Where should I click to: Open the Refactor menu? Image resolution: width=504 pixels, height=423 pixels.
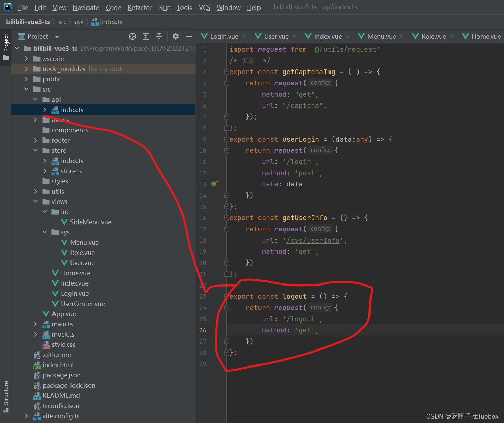click(x=140, y=7)
